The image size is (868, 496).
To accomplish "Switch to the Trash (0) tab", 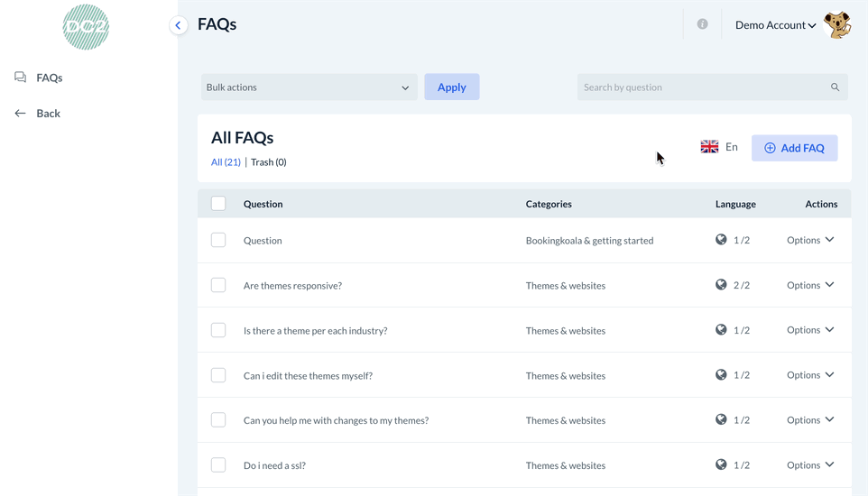I will 269,162.
